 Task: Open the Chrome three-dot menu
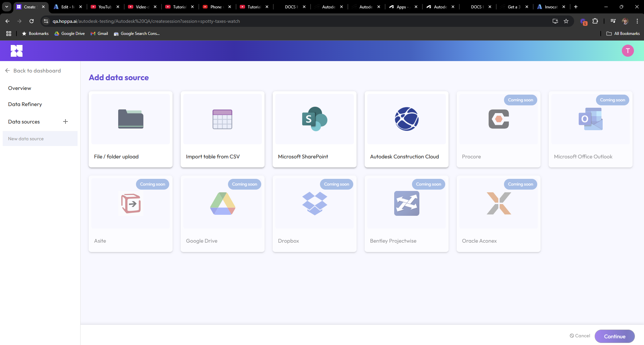click(637, 21)
